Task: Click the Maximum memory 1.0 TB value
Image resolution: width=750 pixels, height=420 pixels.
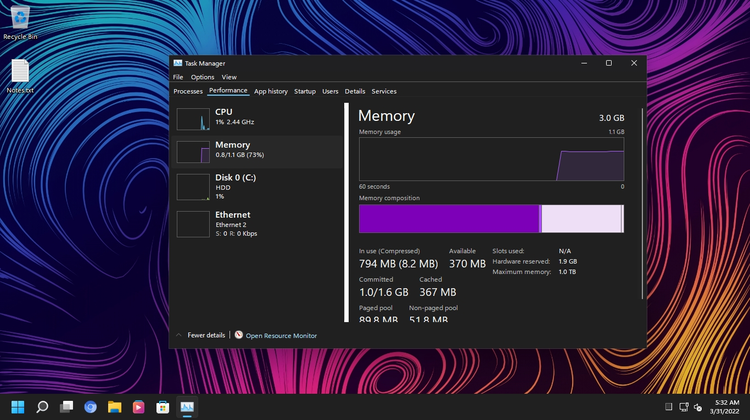Action: pos(567,272)
